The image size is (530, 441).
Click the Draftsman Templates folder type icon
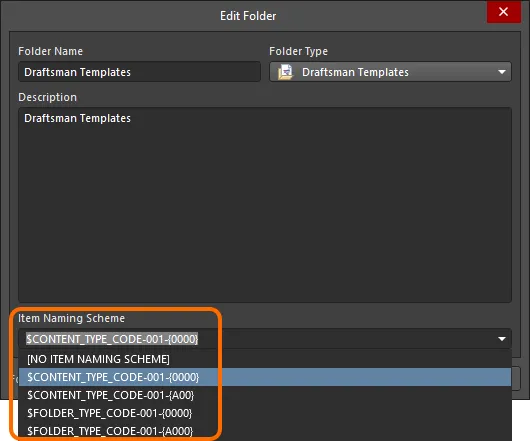(x=285, y=72)
